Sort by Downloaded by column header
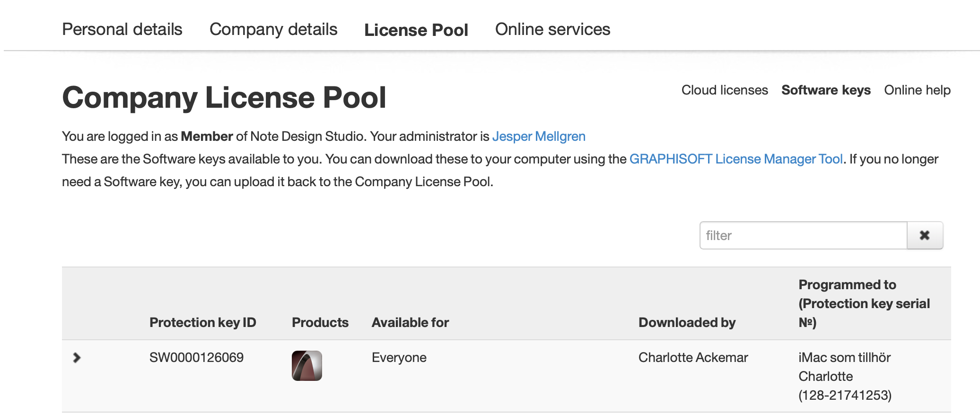Screen dimensions: 980x413 coord(687,322)
